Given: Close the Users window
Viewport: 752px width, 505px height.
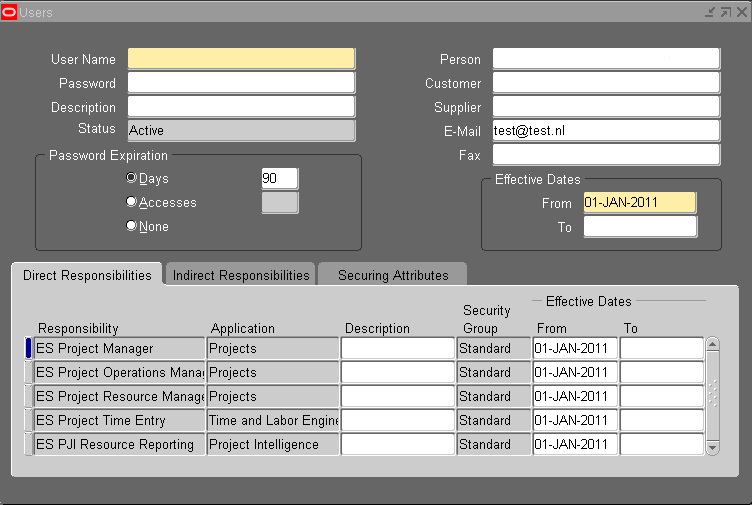Looking at the screenshot, I should pos(742,12).
